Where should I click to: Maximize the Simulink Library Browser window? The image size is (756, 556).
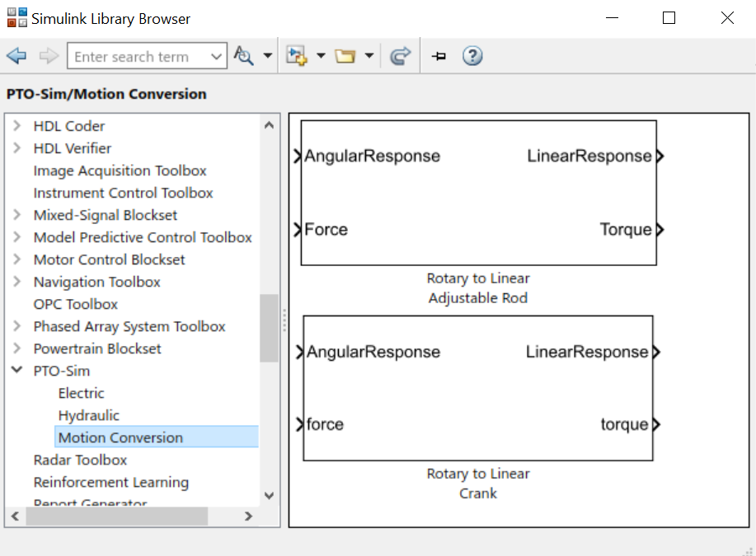[669, 18]
